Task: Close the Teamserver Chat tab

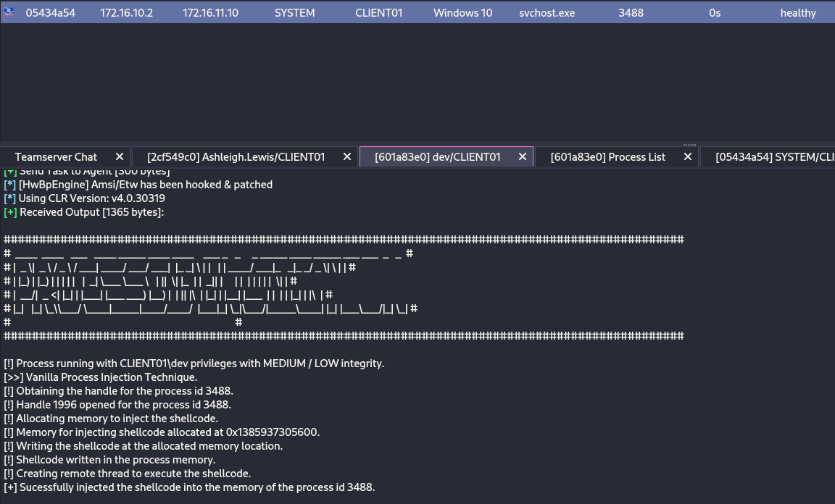Action: tap(121, 157)
